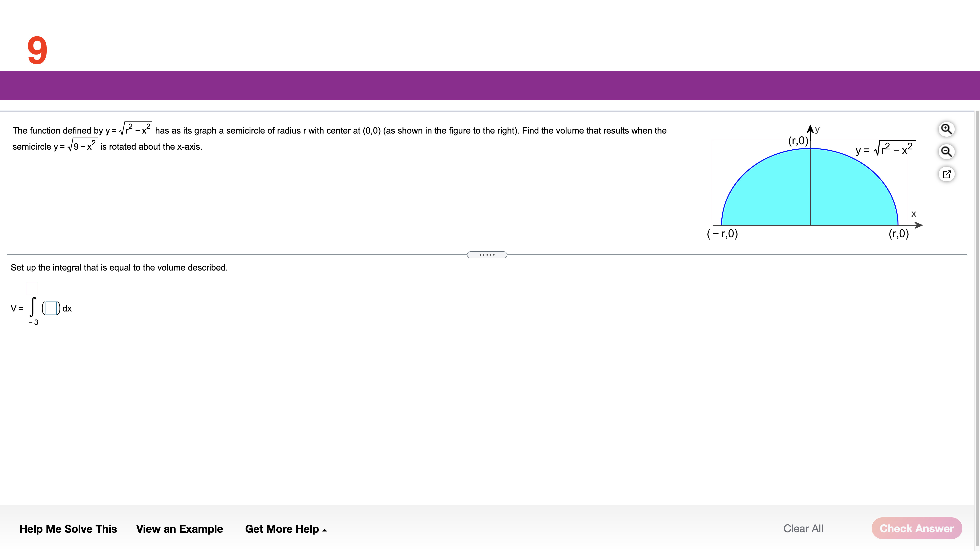The image size is (980, 551).
Task: Click the upper magnifier zoom icon beside the figure
Action: [x=947, y=129]
